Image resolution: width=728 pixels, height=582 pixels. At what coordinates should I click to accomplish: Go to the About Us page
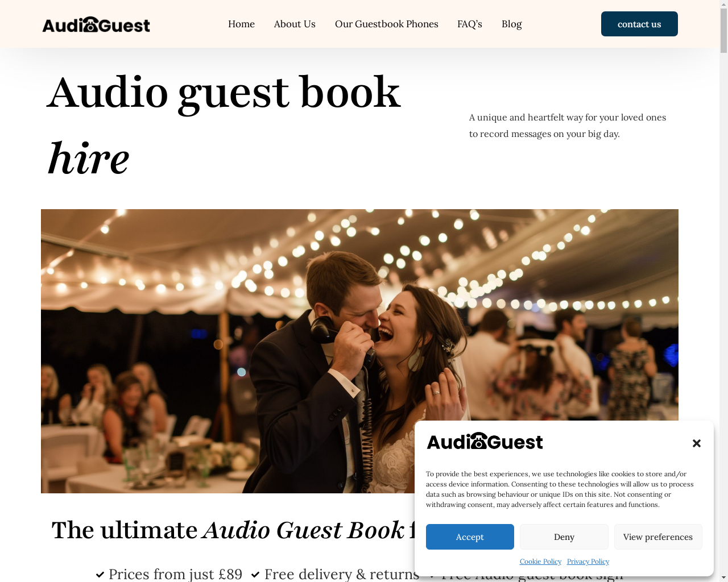pos(295,24)
